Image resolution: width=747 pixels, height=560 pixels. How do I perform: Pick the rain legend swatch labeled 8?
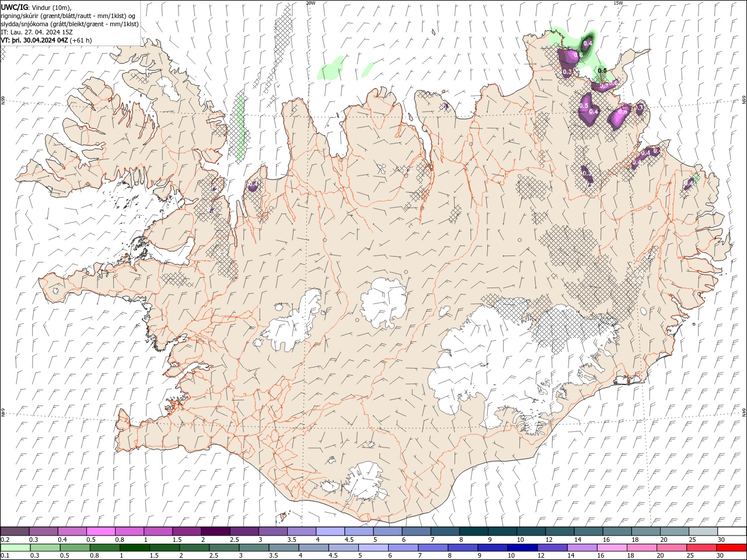[x=462, y=548]
